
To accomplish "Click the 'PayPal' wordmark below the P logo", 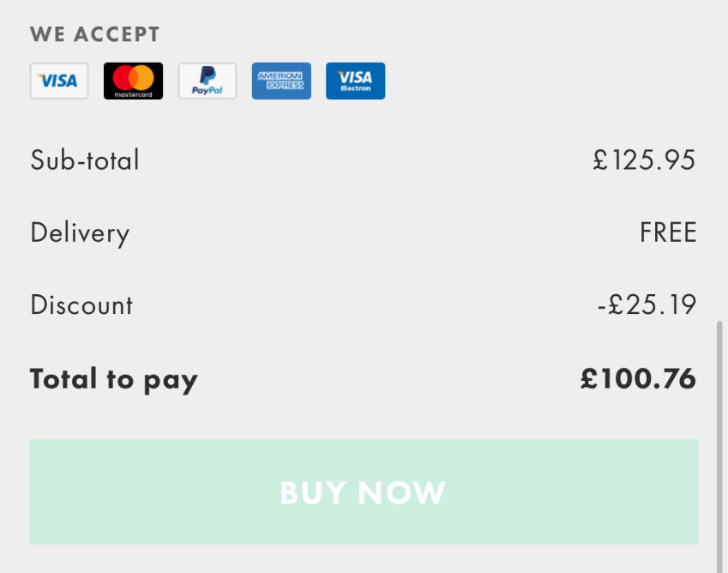I will [208, 90].
